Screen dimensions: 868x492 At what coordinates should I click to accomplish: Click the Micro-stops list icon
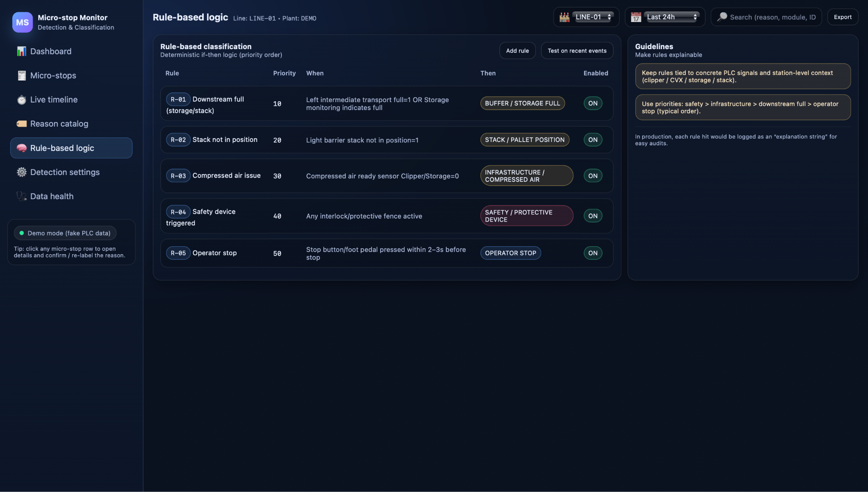[x=22, y=75]
